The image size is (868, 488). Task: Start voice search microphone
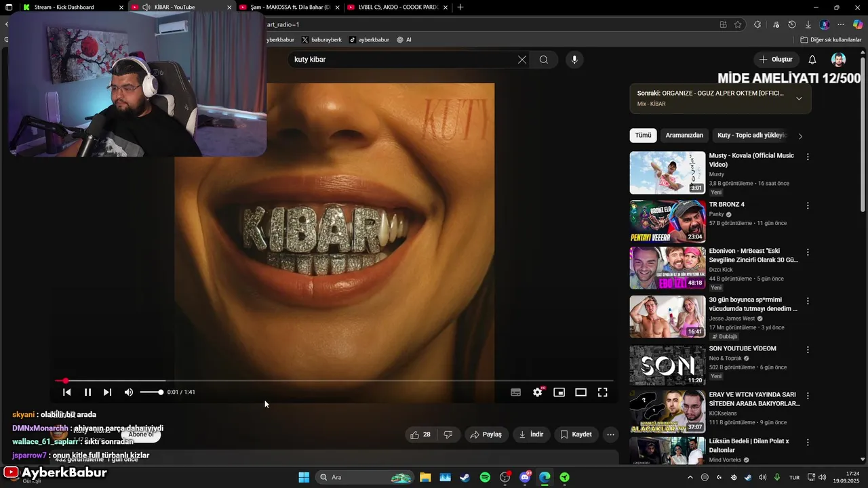(574, 60)
